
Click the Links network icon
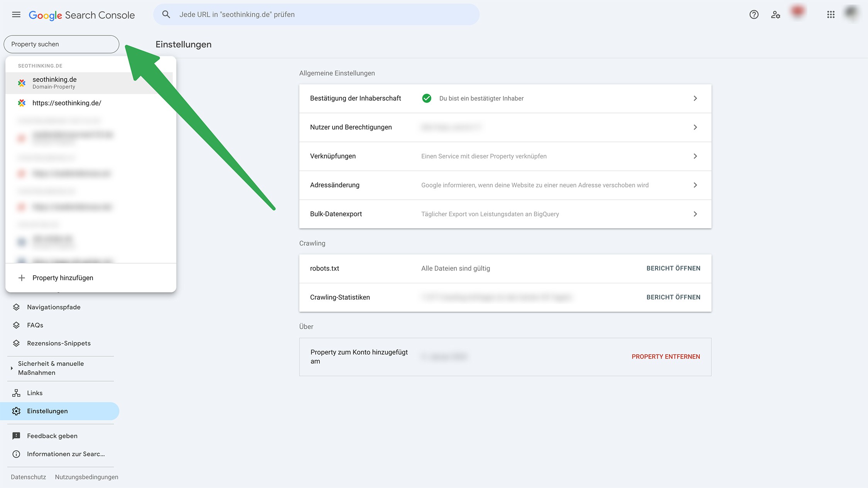pyautogui.click(x=16, y=393)
